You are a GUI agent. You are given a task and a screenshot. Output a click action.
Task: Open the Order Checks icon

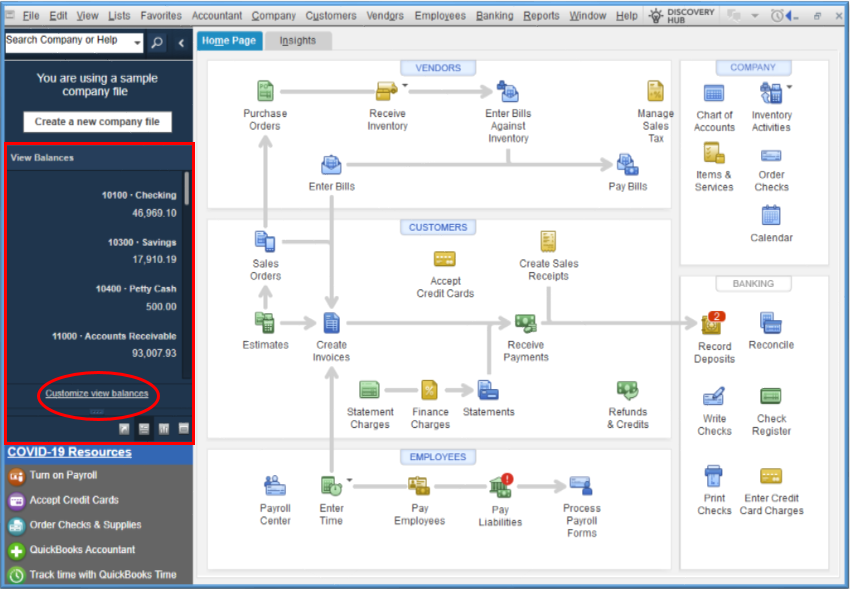[x=771, y=156]
